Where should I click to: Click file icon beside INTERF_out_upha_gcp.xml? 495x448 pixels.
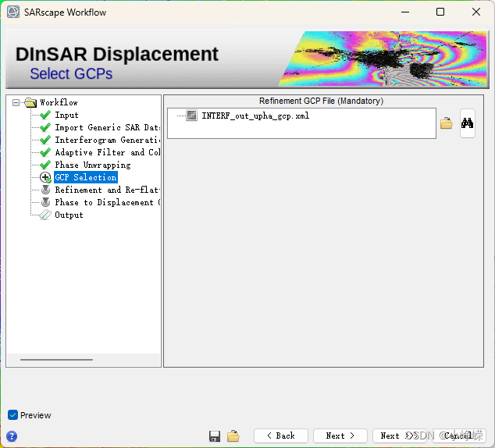[191, 116]
